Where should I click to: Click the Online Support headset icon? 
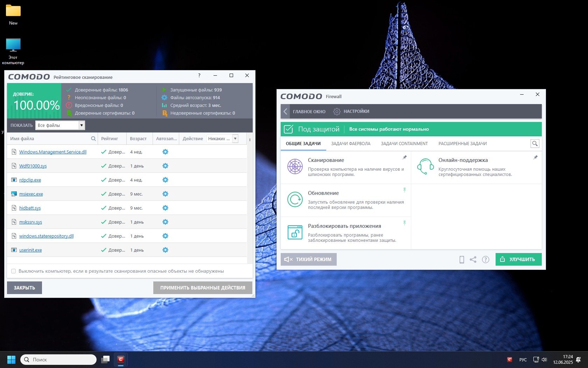425,166
